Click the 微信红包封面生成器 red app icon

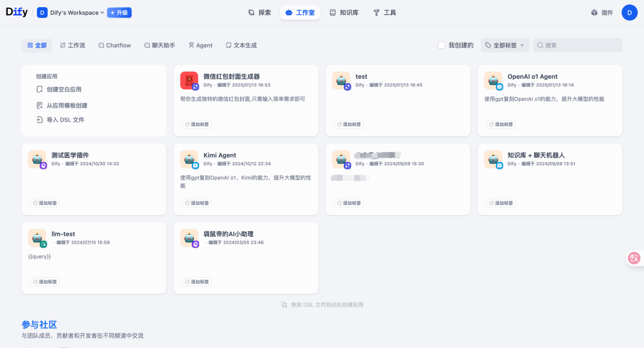(189, 80)
